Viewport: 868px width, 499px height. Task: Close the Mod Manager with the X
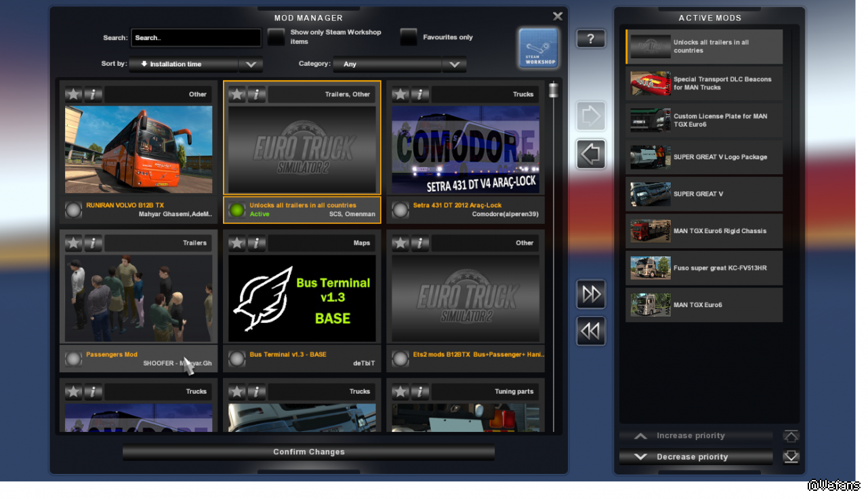point(558,16)
